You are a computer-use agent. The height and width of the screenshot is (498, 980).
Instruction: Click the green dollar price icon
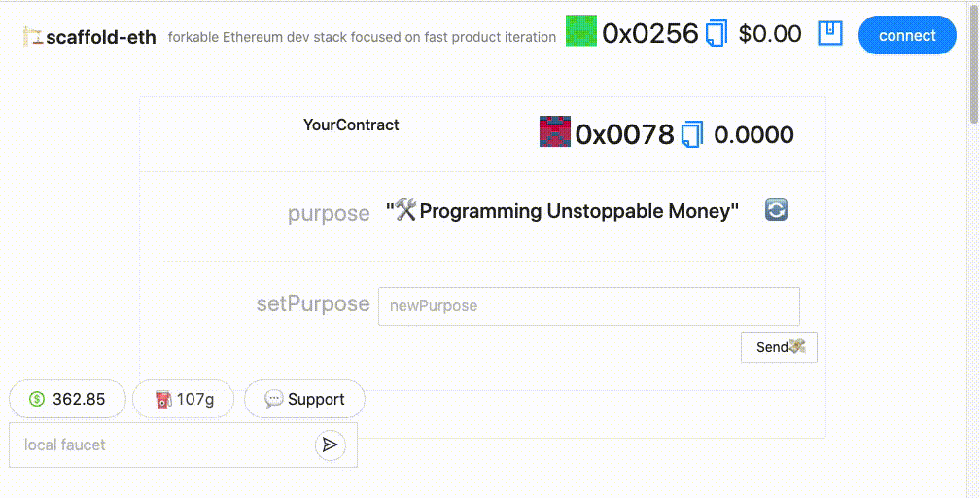(x=37, y=399)
